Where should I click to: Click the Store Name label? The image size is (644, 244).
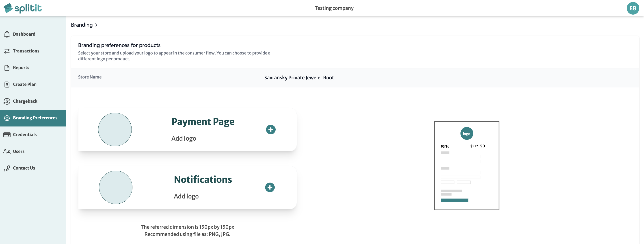tap(90, 77)
